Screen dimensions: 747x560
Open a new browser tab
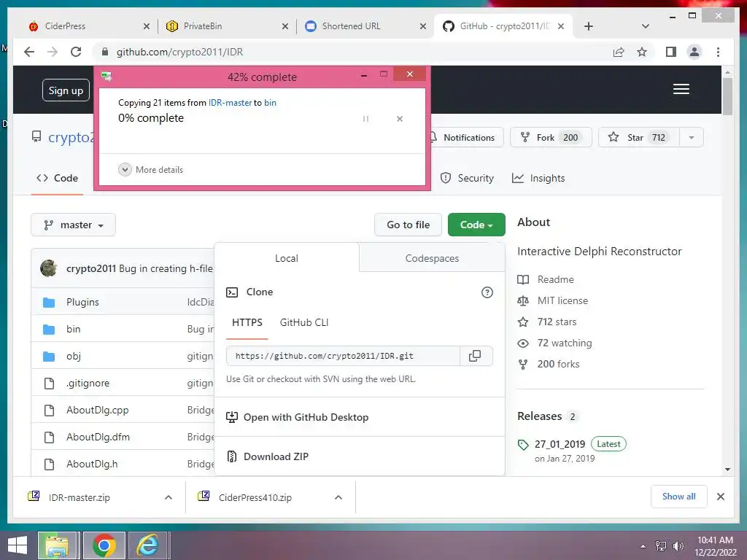(589, 26)
